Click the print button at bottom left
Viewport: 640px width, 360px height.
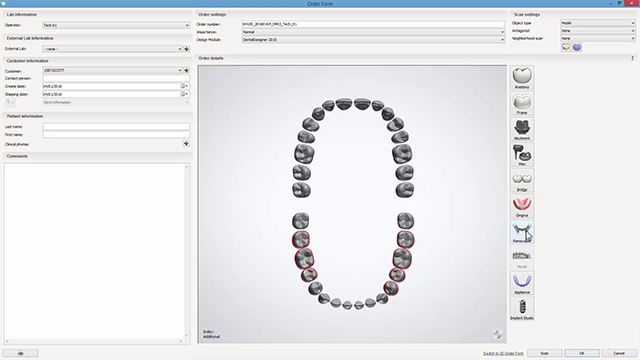click(20, 353)
